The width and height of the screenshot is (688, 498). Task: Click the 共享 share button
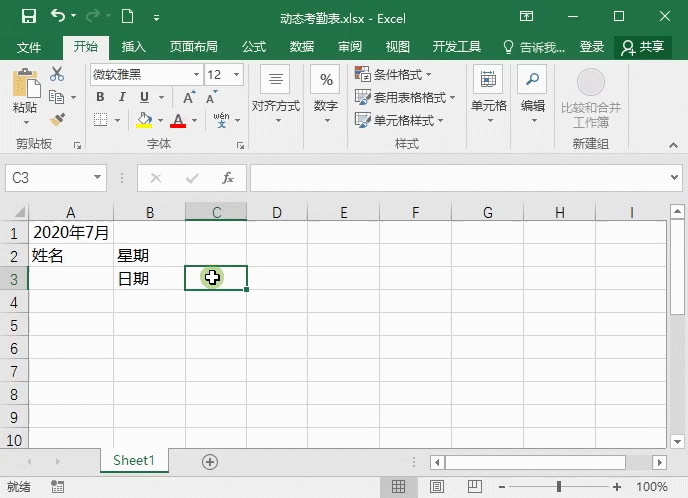point(643,47)
